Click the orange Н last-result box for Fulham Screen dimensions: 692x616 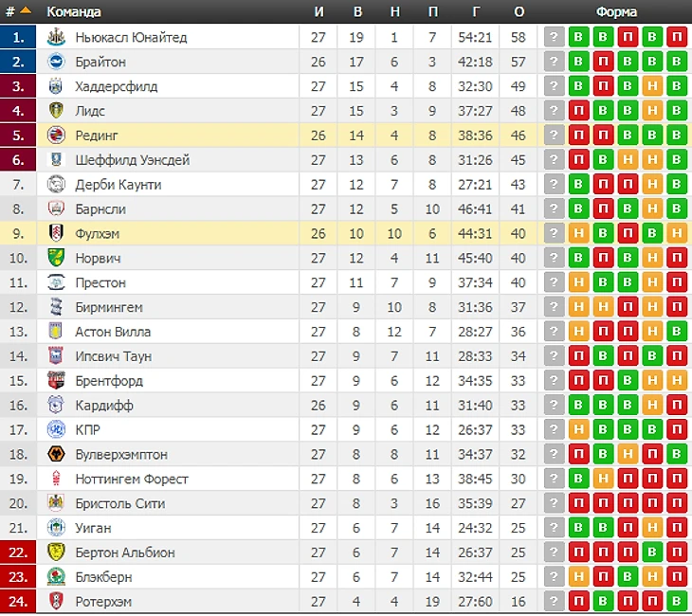point(676,233)
